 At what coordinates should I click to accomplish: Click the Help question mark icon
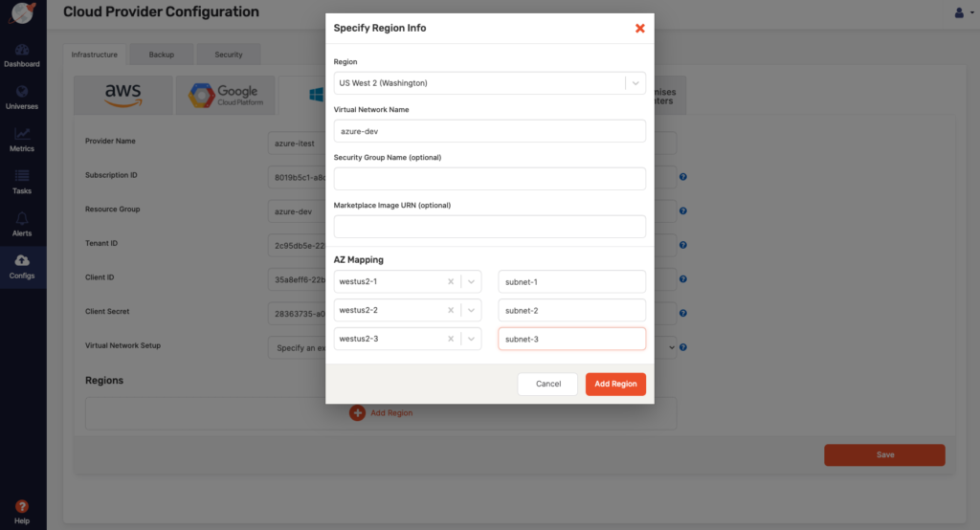pos(22,507)
